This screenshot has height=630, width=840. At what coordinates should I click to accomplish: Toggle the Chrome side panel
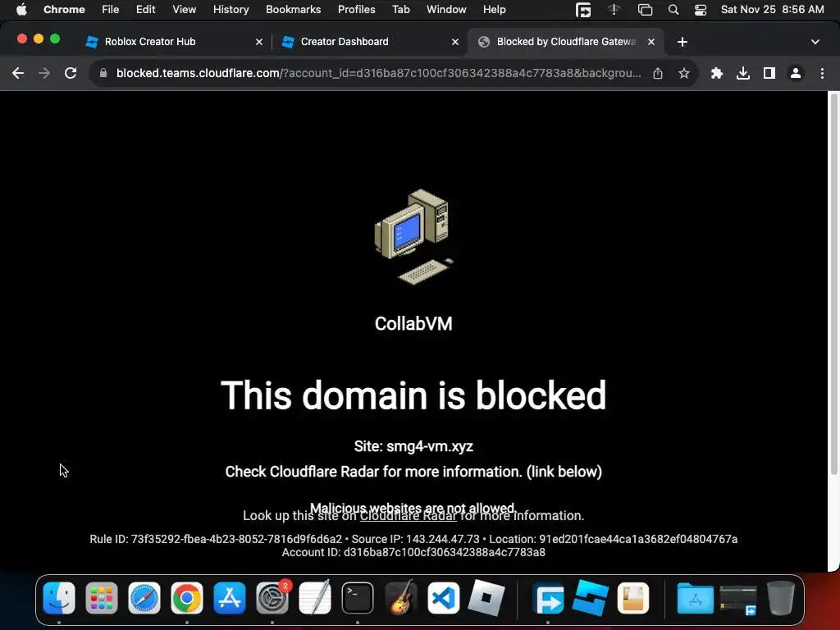(x=769, y=73)
